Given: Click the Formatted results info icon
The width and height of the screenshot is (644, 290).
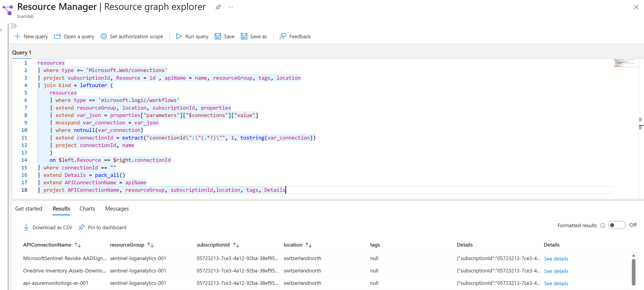Looking at the screenshot, I should [x=603, y=226].
